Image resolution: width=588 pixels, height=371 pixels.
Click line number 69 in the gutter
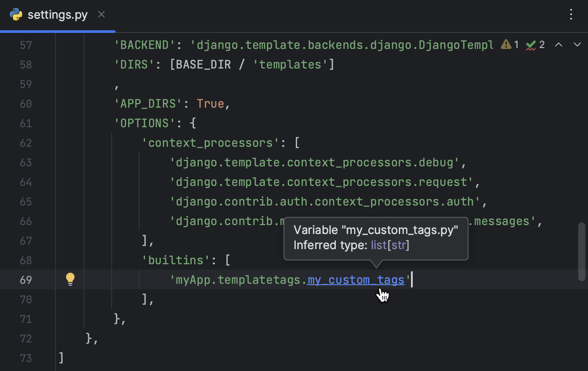coord(26,280)
